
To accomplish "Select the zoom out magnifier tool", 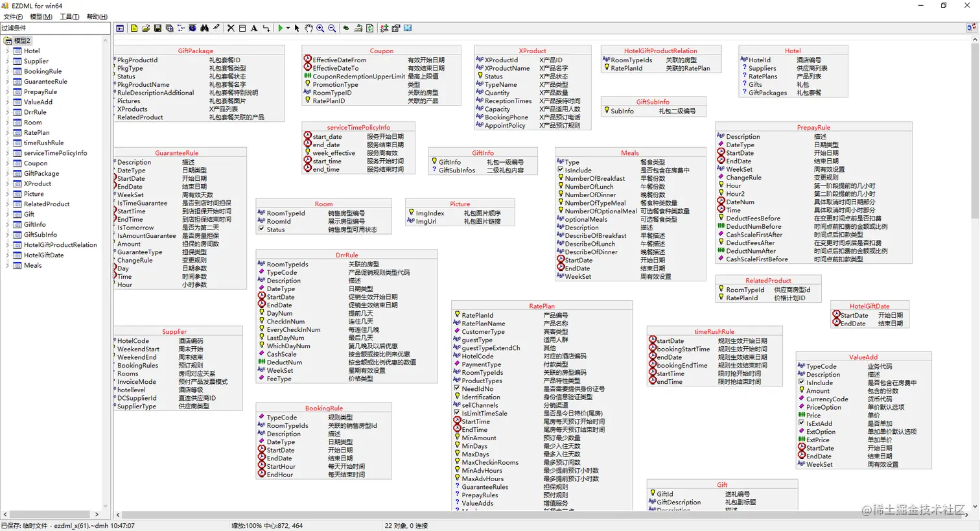I will click(x=332, y=28).
